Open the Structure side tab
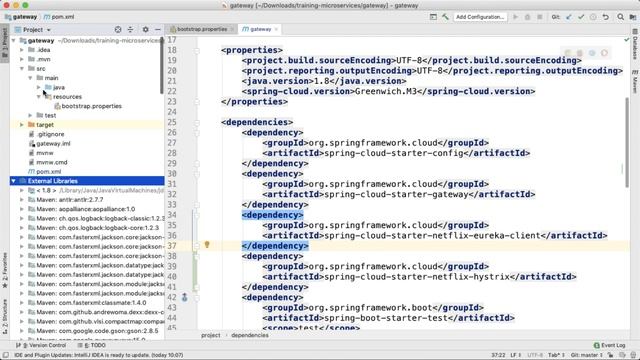 5,316
